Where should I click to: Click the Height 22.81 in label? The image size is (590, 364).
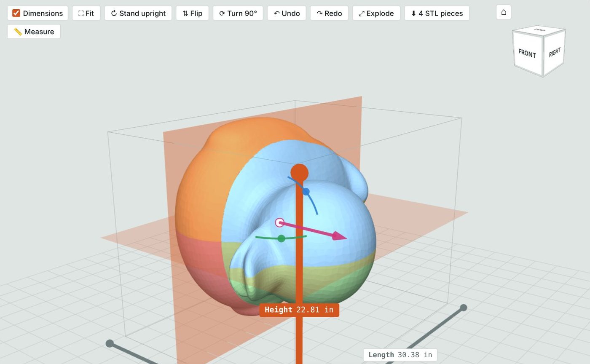coord(299,310)
